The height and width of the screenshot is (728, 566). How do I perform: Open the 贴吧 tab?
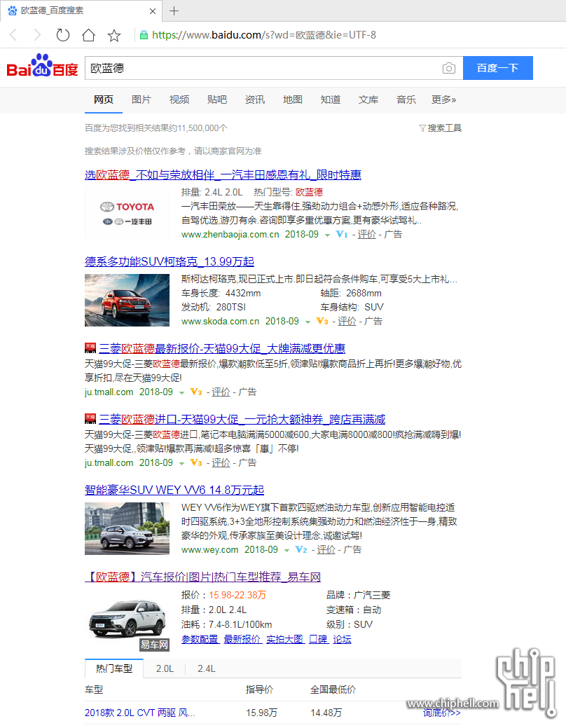point(217,99)
